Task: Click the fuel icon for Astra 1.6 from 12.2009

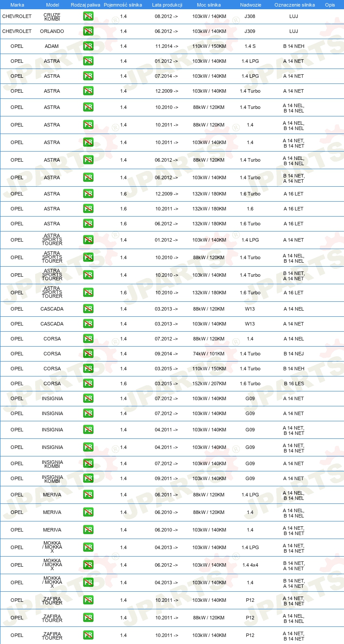Action: 88,194
